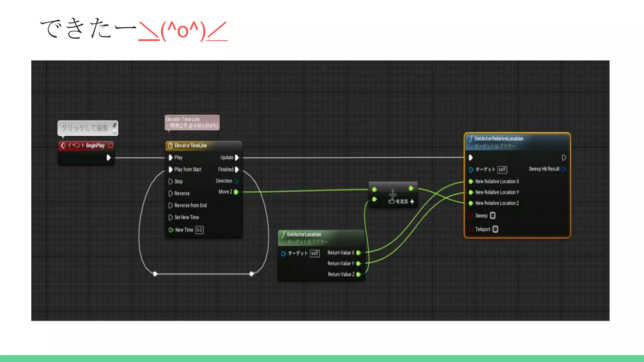
Task: Click the クリックして編集 comment bubble
Action: click(x=85, y=128)
